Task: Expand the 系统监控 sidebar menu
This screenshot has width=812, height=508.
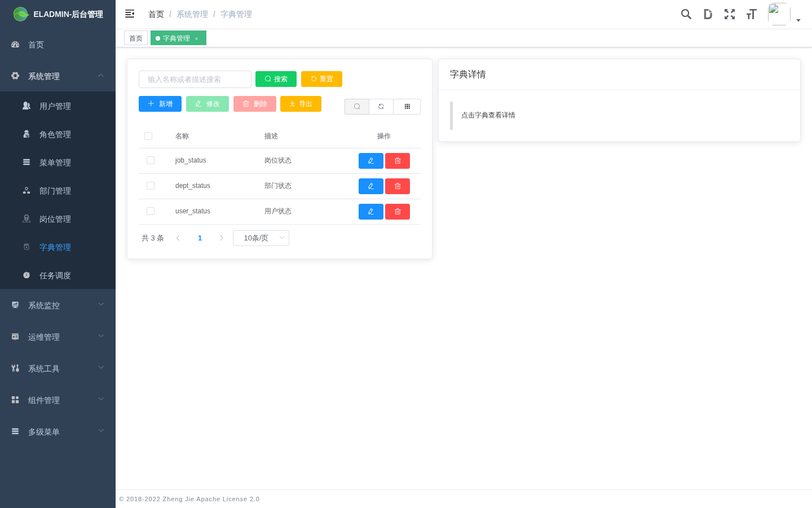Action: [x=58, y=305]
